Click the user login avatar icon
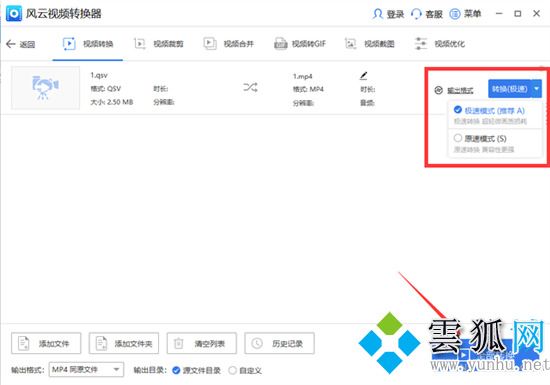This screenshot has height=385, width=550. (x=377, y=14)
